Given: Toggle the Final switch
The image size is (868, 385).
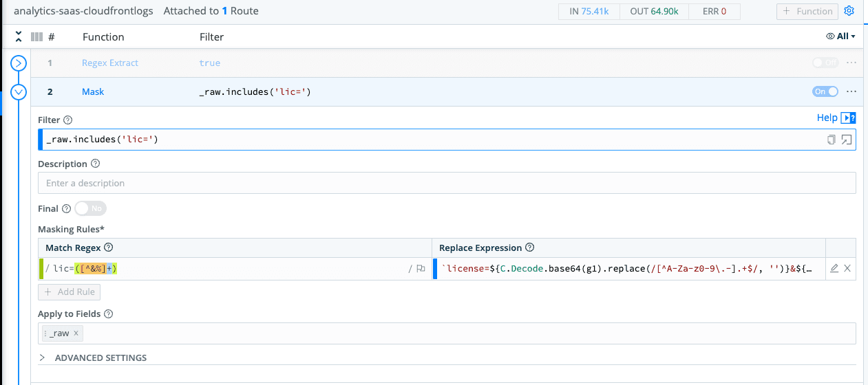Looking at the screenshot, I should pyautogui.click(x=90, y=208).
